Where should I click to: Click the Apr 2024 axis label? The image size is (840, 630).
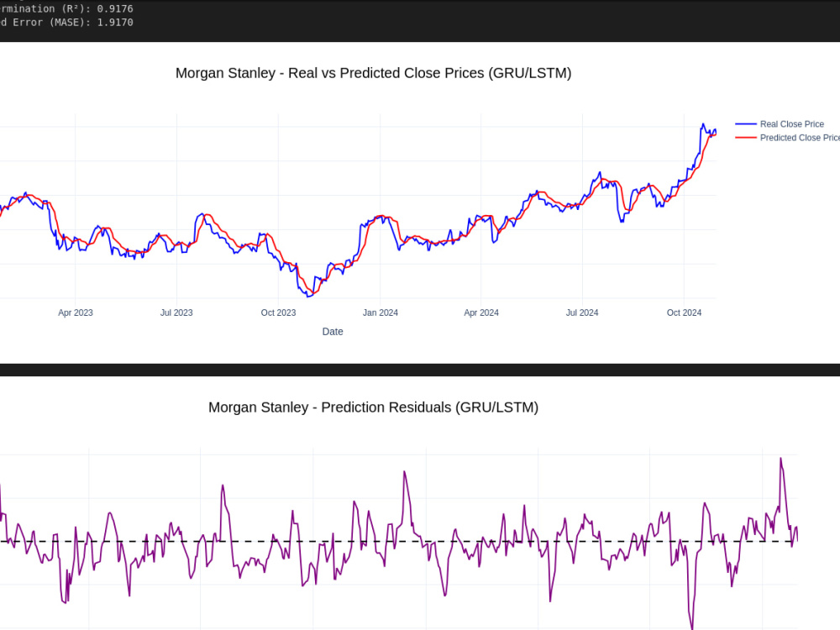(x=481, y=312)
